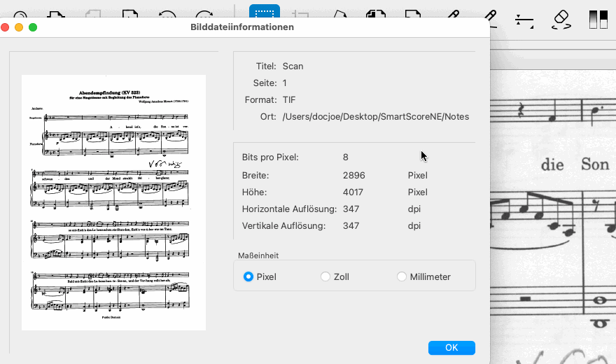Select the pencil drawing tool
Viewport: 616px width, 364px height.
pos(452,14)
